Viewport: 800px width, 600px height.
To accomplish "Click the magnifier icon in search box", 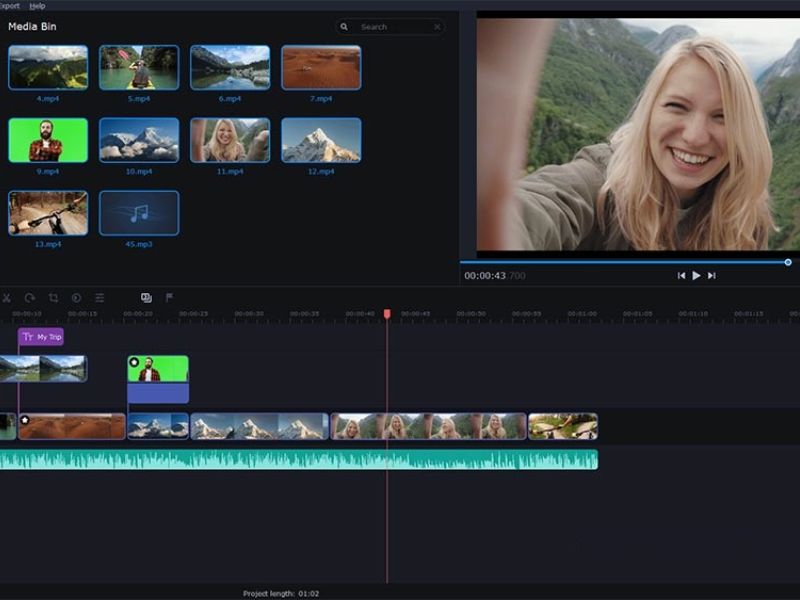I will point(345,27).
